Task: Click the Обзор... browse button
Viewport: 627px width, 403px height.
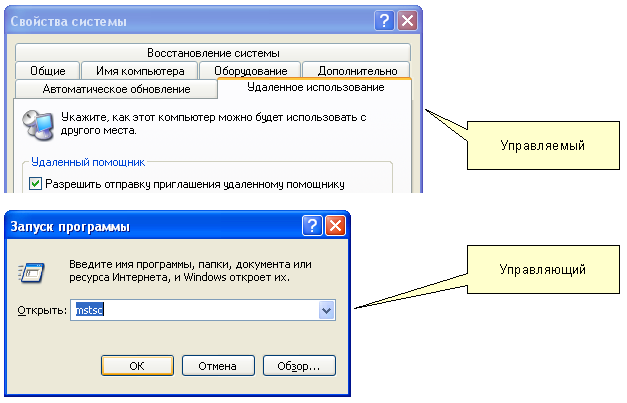Action: coord(299,366)
